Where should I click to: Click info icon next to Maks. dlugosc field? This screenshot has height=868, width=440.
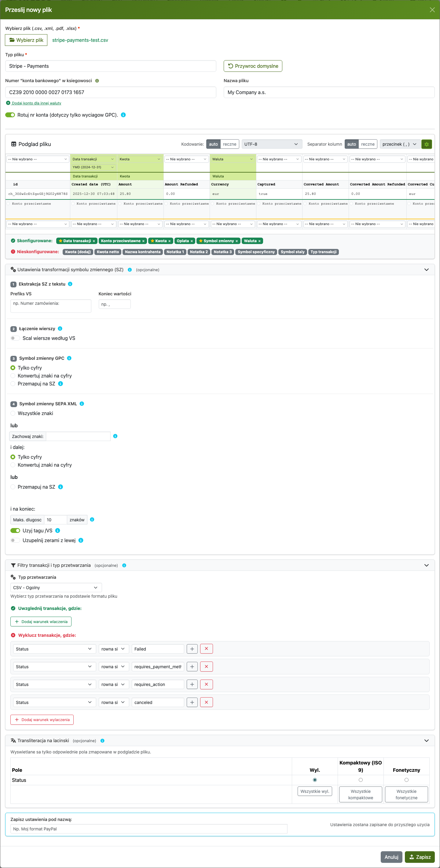point(92,520)
